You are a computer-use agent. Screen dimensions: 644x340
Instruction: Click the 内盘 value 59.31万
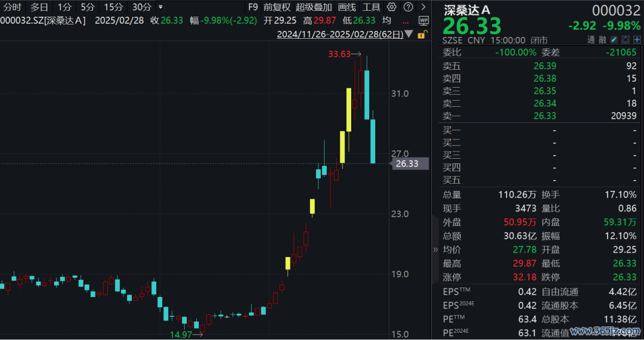point(620,222)
